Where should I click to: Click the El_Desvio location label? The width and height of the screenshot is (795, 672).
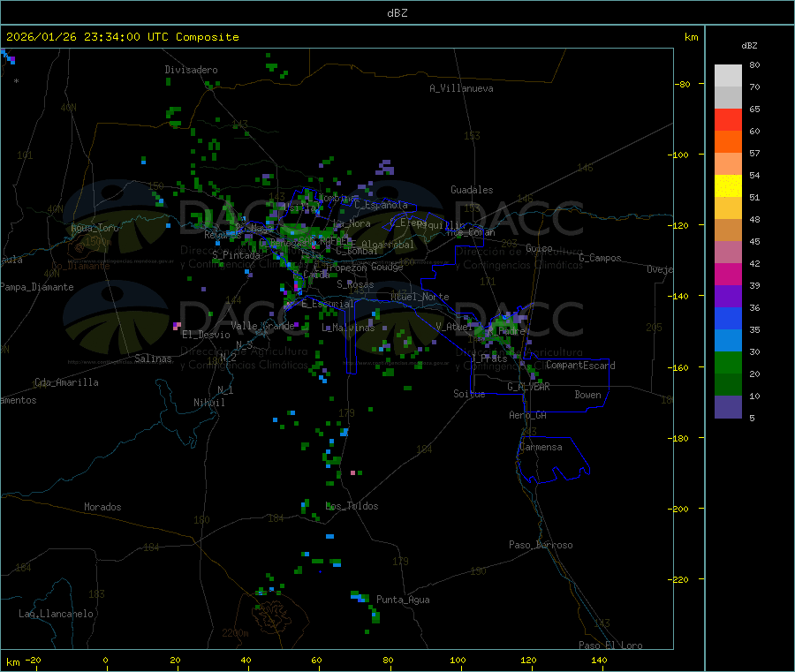(x=207, y=335)
